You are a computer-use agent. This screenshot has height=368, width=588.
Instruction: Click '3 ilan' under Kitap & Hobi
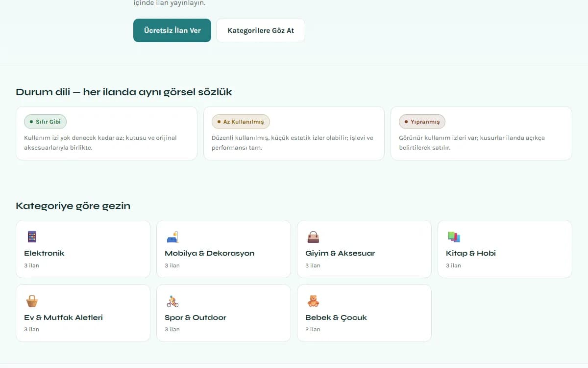(453, 265)
